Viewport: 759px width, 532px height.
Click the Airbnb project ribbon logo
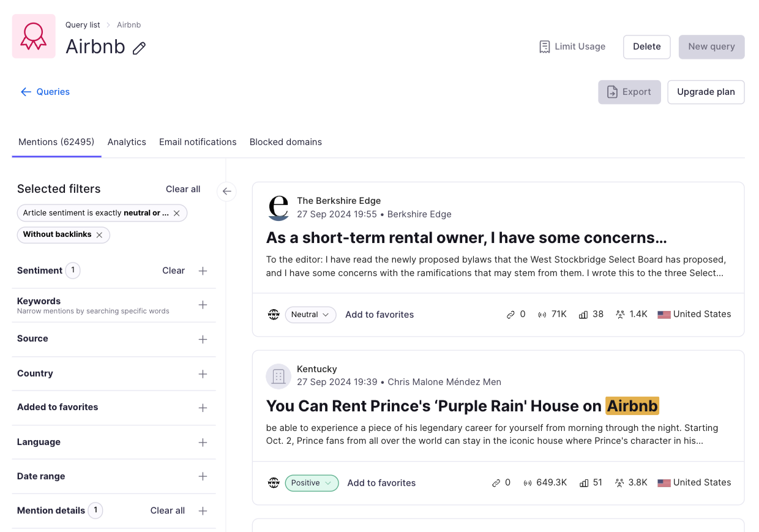pos(34,36)
